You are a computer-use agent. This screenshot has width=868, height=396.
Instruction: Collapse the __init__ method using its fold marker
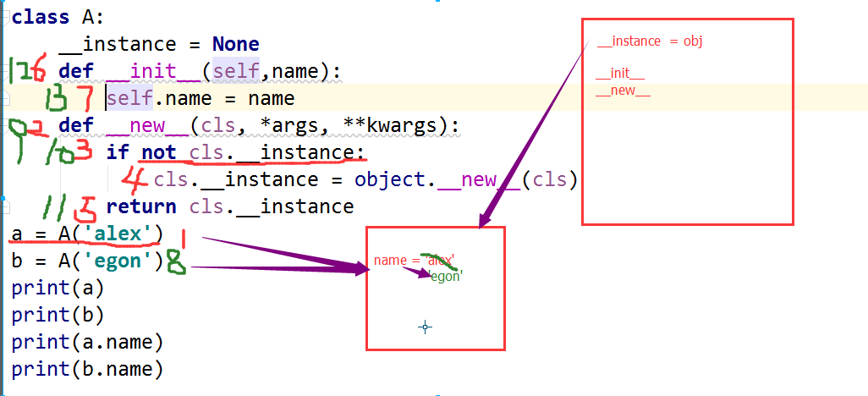4,72
